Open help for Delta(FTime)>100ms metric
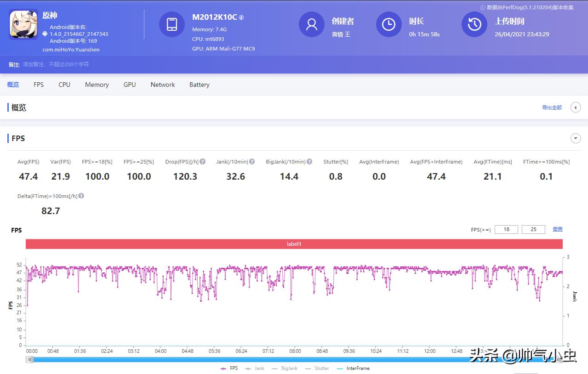The height and width of the screenshot is (374, 588). tap(81, 196)
